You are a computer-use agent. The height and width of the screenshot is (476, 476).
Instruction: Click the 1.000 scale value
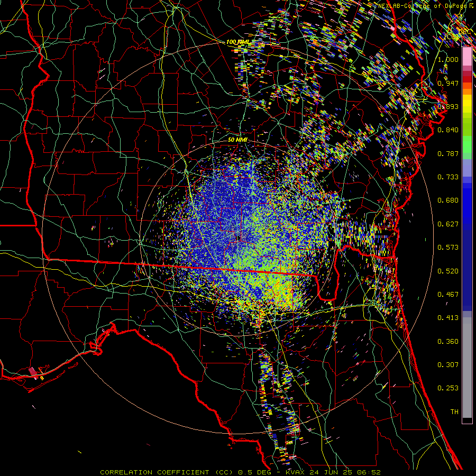448,59
